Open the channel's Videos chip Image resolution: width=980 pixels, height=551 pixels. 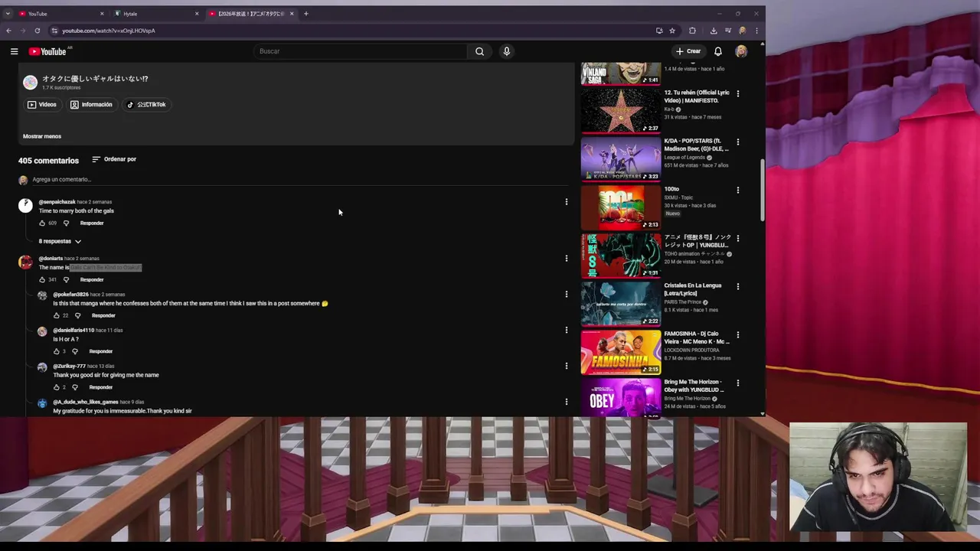coord(42,105)
